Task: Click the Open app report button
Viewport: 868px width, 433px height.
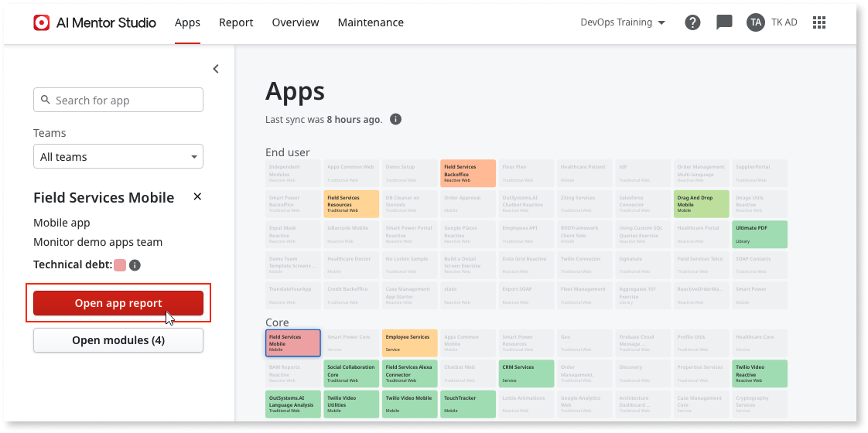Action: [x=118, y=303]
